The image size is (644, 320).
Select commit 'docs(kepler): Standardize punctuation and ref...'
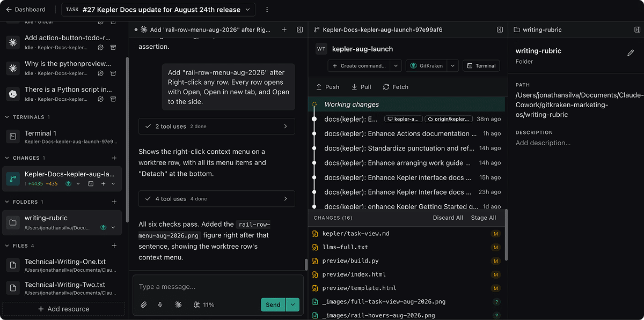coord(407,148)
